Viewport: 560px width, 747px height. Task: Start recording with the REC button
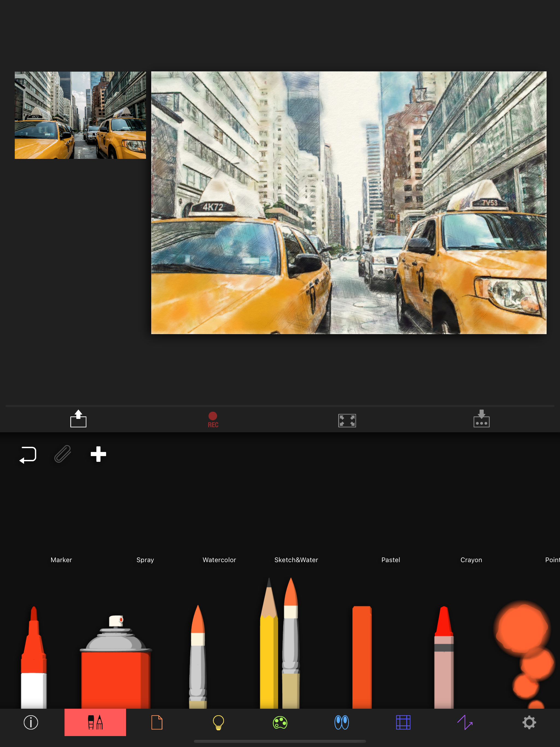[x=213, y=419]
